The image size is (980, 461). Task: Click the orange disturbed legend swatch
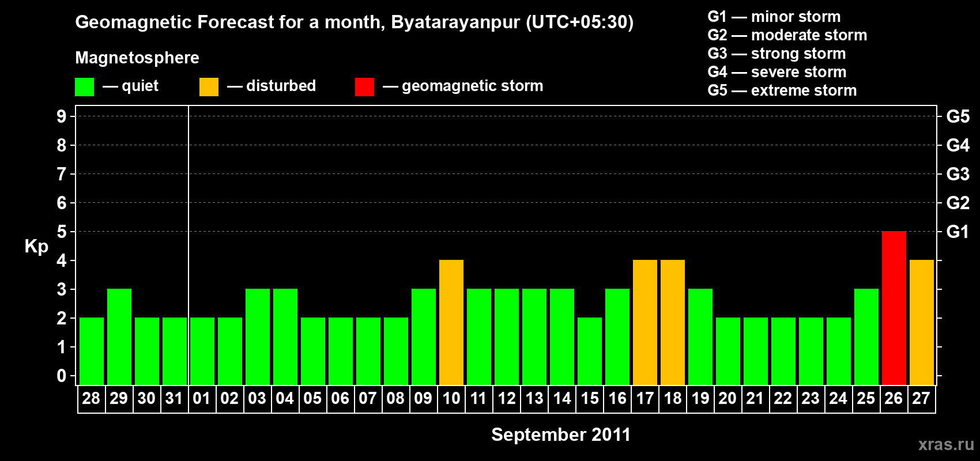click(209, 87)
